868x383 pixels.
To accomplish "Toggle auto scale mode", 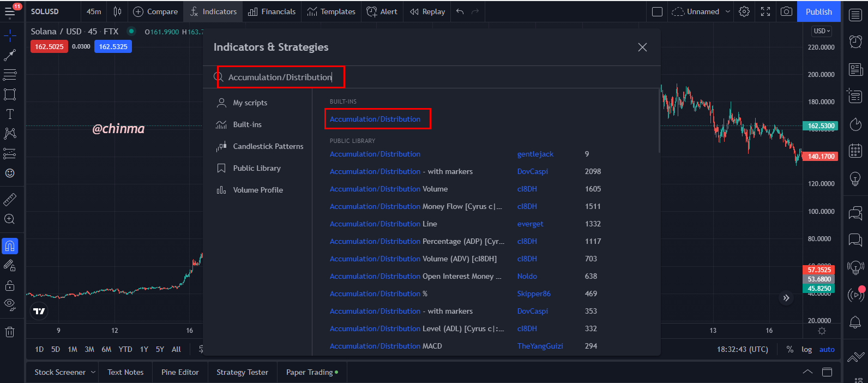I will coord(827,349).
